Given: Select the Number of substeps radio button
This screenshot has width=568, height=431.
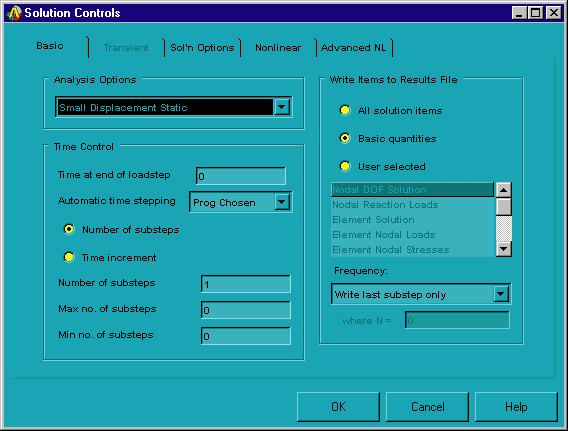Looking at the screenshot, I should tap(69, 229).
